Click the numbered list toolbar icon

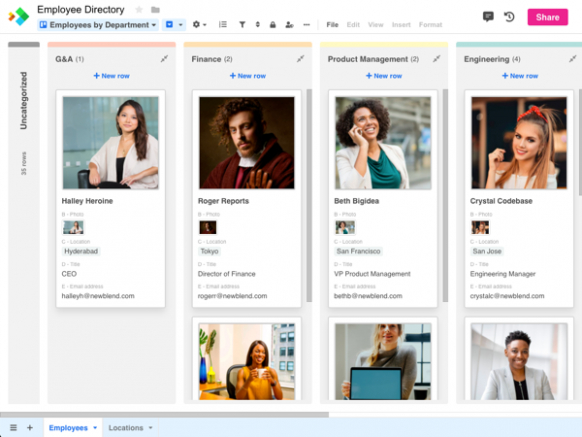[223, 25]
